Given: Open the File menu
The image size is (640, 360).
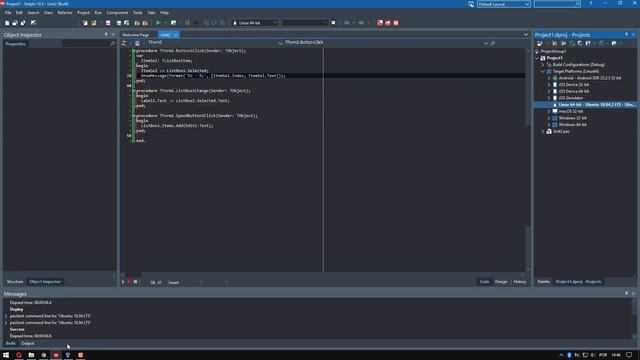Looking at the screenshot, I should click(x=8, y=13).
